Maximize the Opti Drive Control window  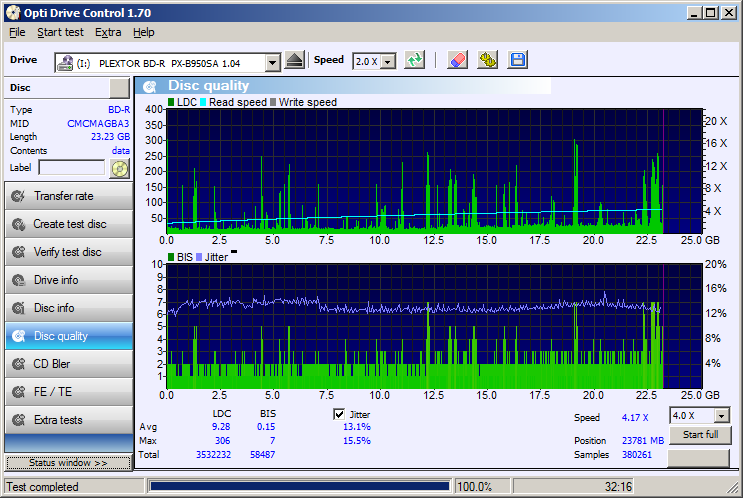pyautogui.click(x=710, y=13)
